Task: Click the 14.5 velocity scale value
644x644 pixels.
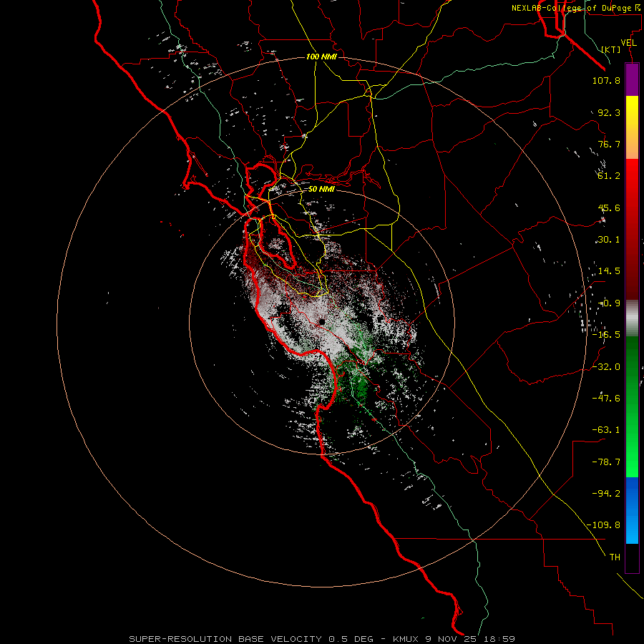Action: [x=609, y=271]
